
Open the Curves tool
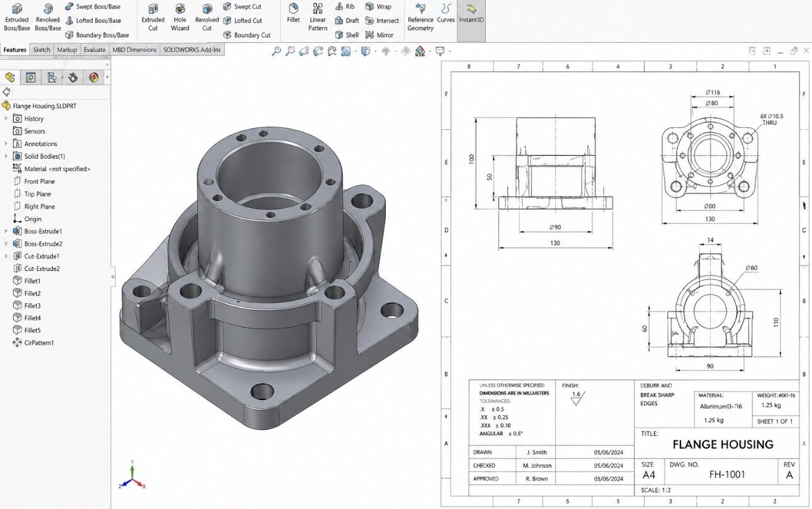(446, 14)
